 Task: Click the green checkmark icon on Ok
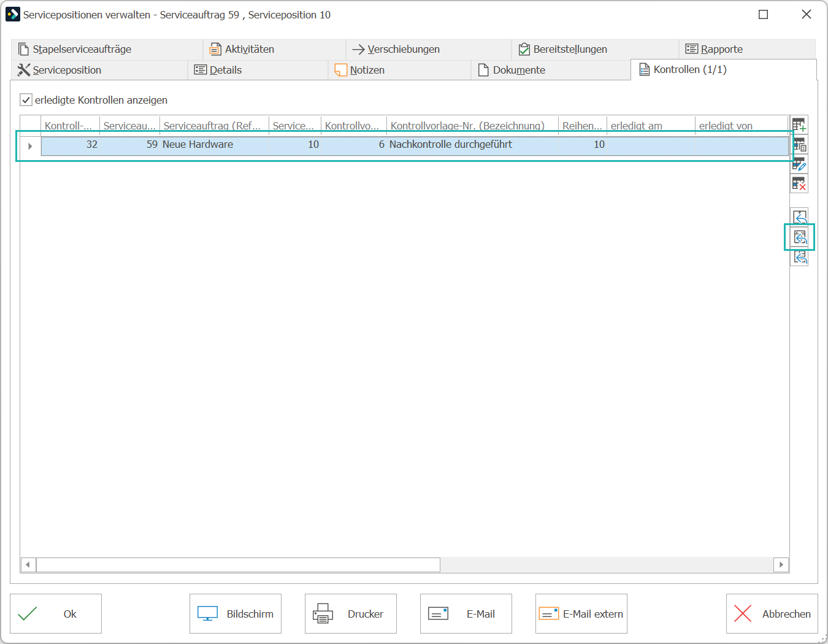point(28,614)
